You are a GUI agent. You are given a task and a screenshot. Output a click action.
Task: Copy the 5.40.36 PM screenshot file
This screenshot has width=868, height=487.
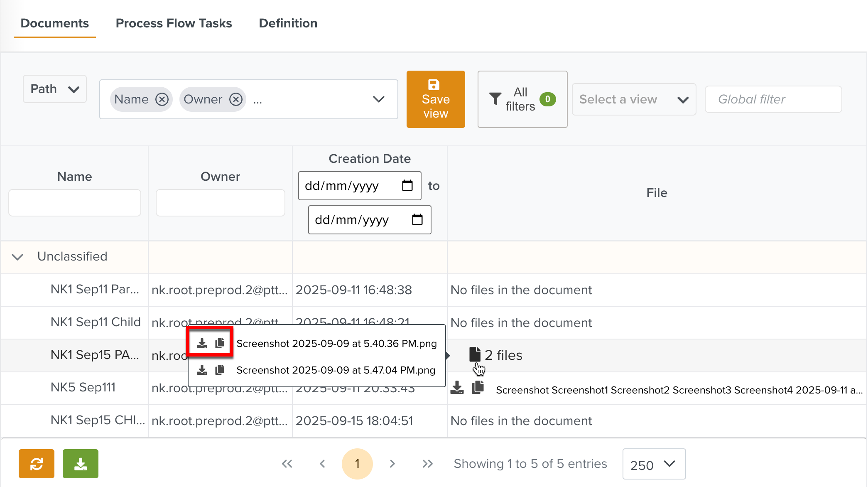[220, 343]
